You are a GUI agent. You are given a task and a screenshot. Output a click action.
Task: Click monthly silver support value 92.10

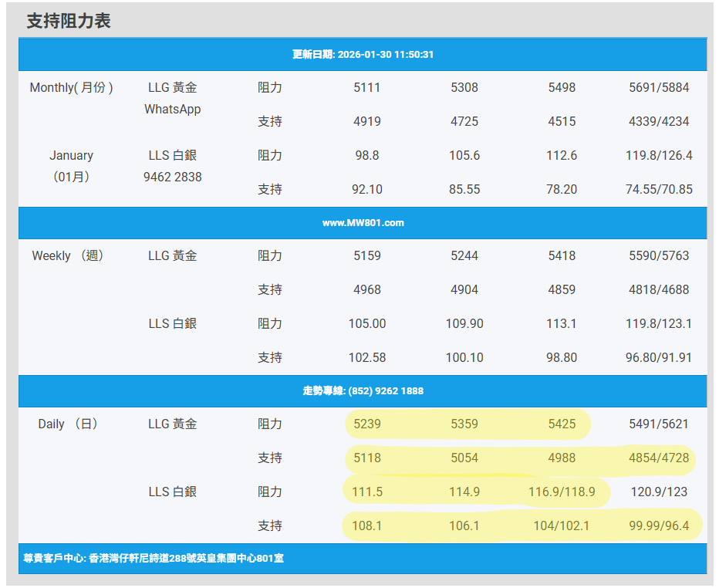(367, 190)
